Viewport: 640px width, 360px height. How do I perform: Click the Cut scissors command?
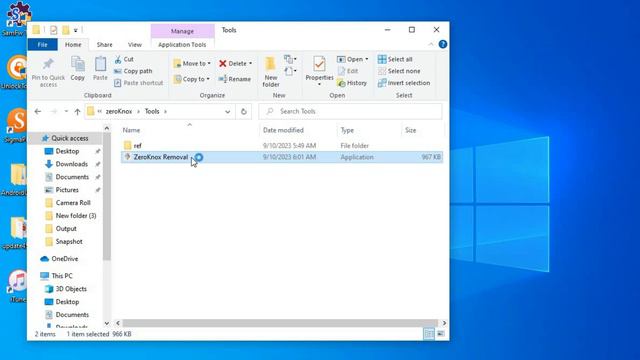pyautogui.click(x=124, y=59)
